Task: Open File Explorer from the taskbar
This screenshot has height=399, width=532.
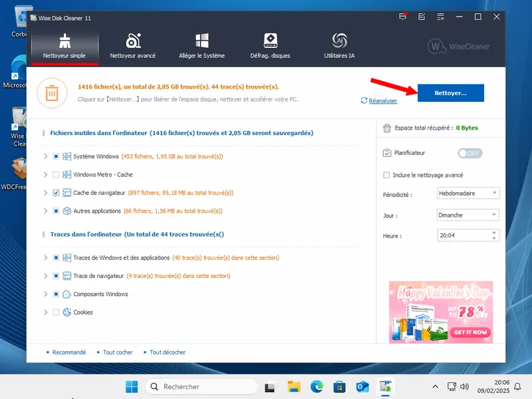Action: pos(294,387)
